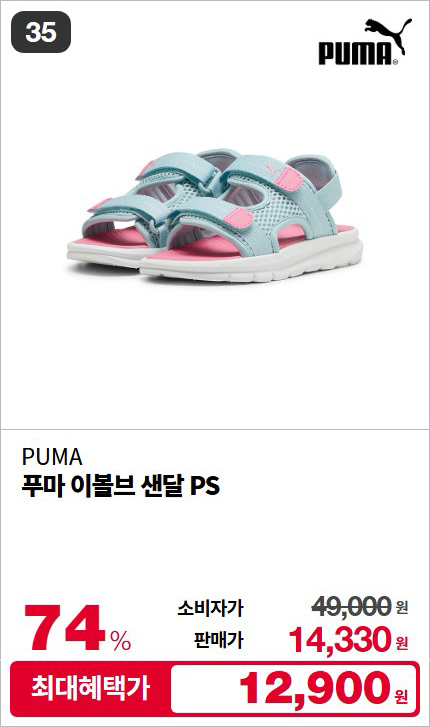430x727 pixels.
Task: Open the sandal product image
Action: pyautogui.click(x=215, y=214)
